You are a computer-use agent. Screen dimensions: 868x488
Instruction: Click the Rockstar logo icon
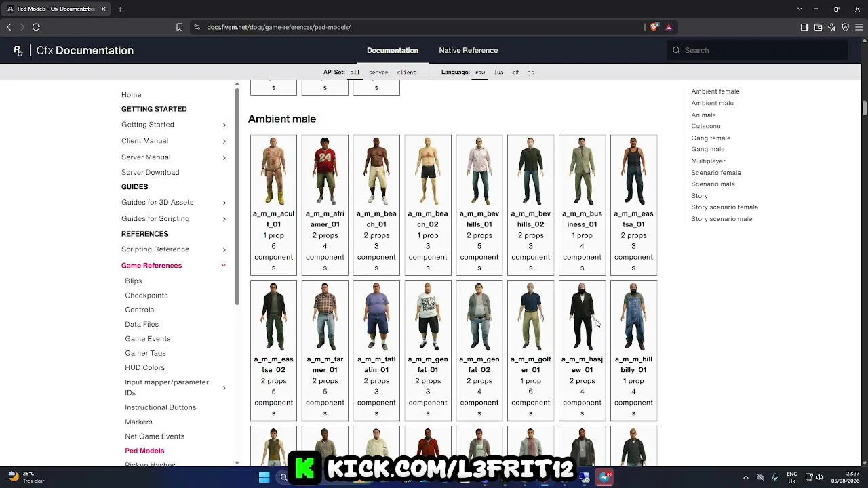(x=18, y=50)
